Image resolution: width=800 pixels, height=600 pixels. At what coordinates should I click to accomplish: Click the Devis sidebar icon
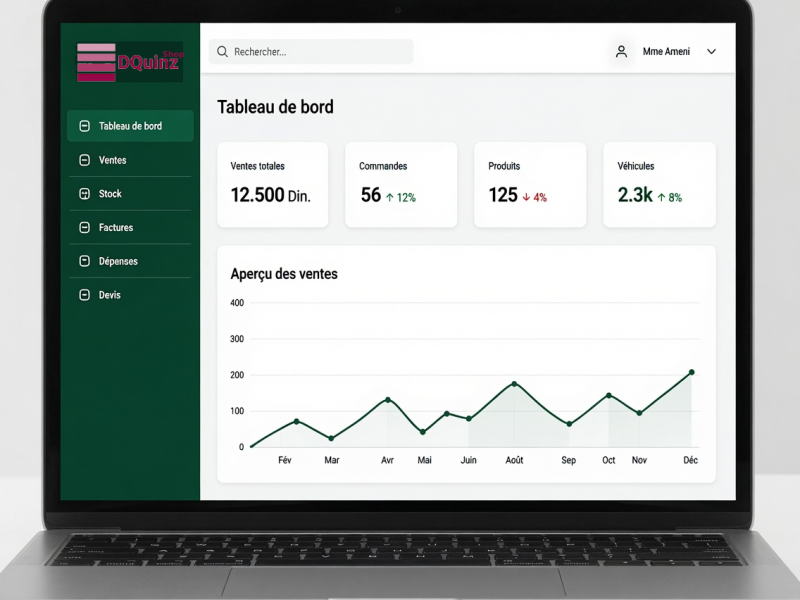(x=85, y=295)
